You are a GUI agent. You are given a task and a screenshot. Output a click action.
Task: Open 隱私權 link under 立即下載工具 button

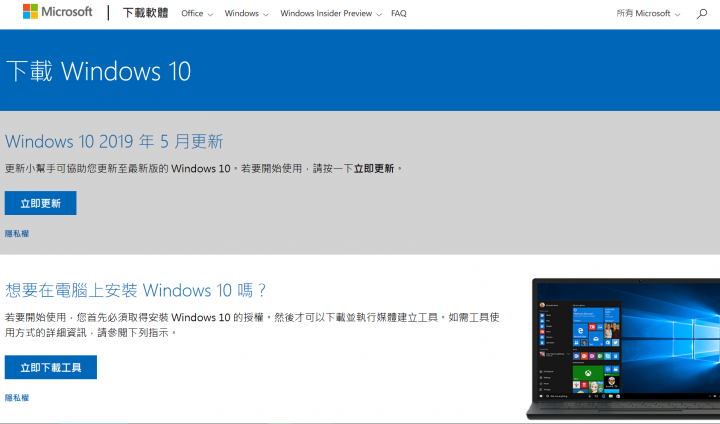coord(17,397)
